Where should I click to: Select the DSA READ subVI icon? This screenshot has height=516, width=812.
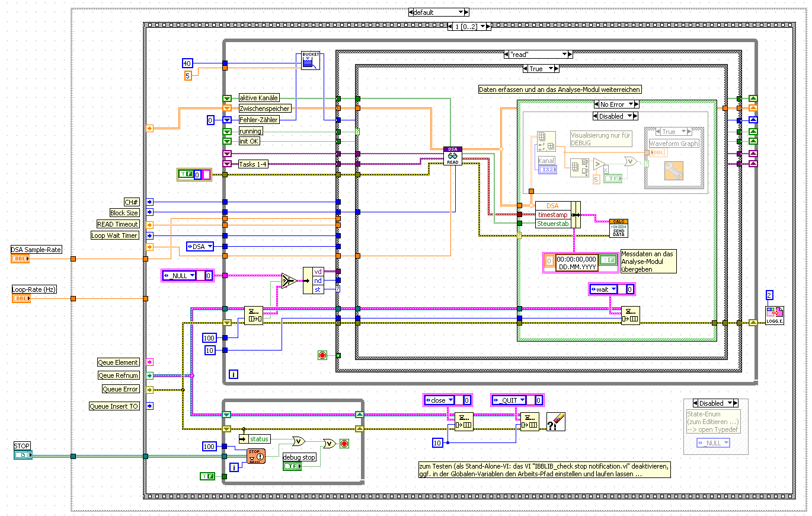453,156
